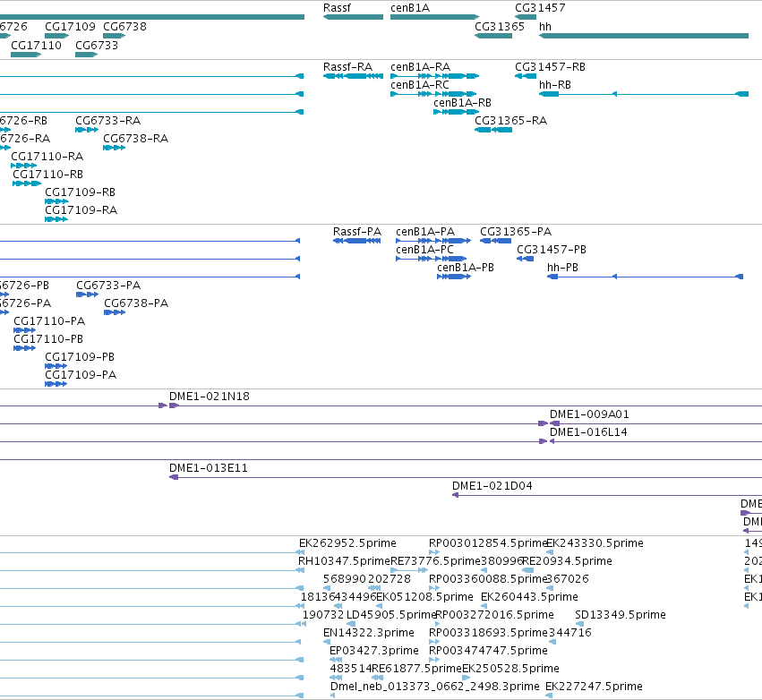Click the CG6738-RA transcript label
762x700 pixels.
coord(135,139)
